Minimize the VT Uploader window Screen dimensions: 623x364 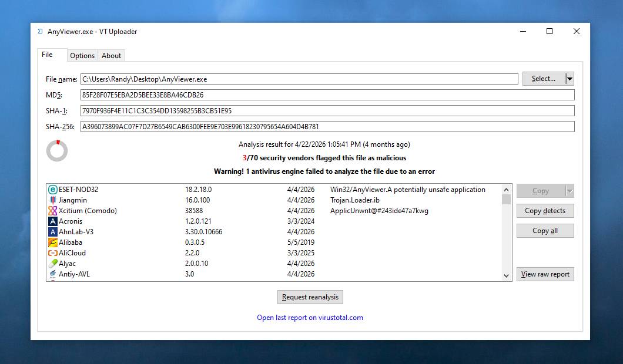(x=523, y=31)
